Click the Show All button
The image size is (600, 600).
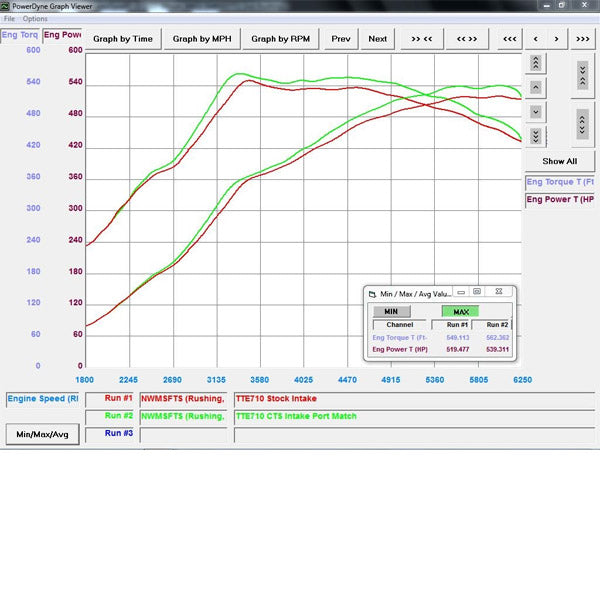(560, 161)
